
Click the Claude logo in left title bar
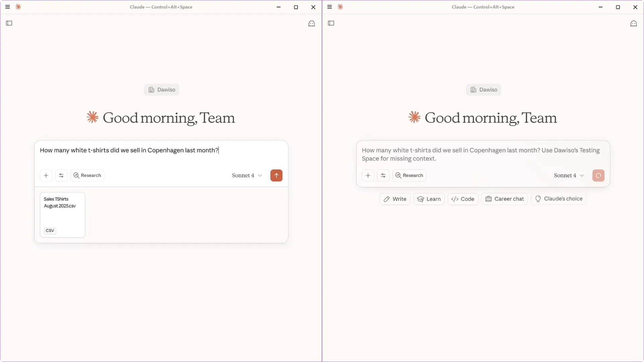click(18, 7)
